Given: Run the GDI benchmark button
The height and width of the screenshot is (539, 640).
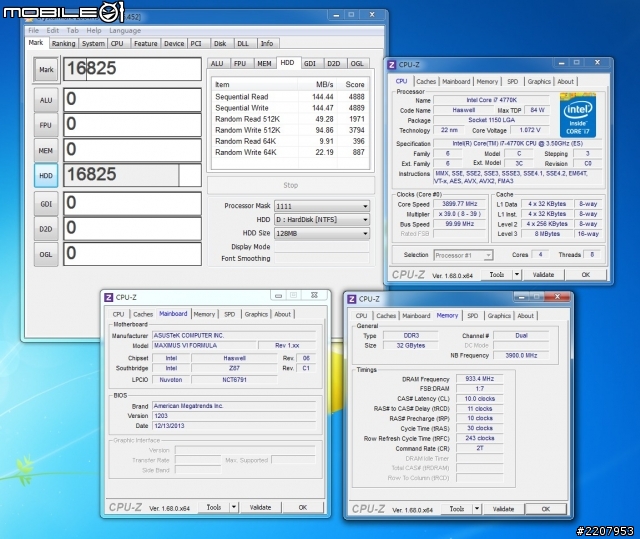Looking at the screenshot, I should [x=46, y=204].
